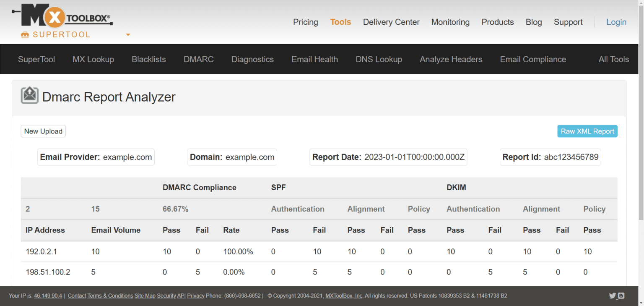
Task: Open the Email Health tab
Action: click(x=314, y=59)
